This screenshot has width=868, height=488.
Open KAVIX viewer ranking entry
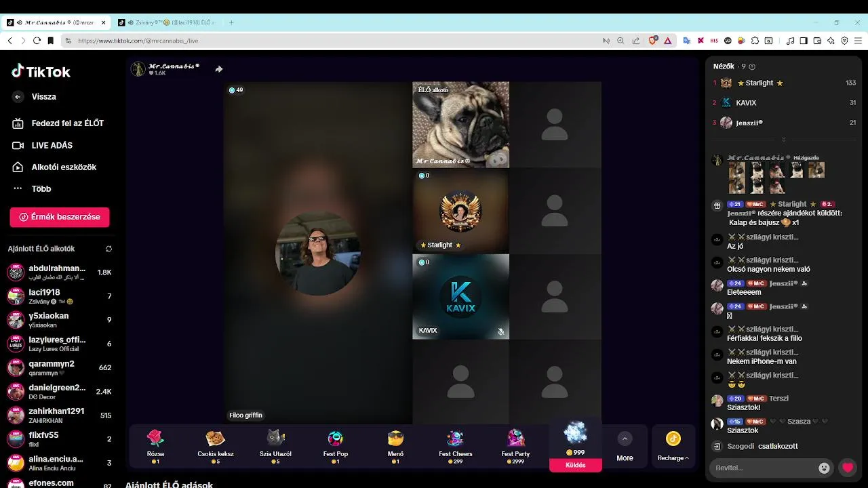(784, 103)
